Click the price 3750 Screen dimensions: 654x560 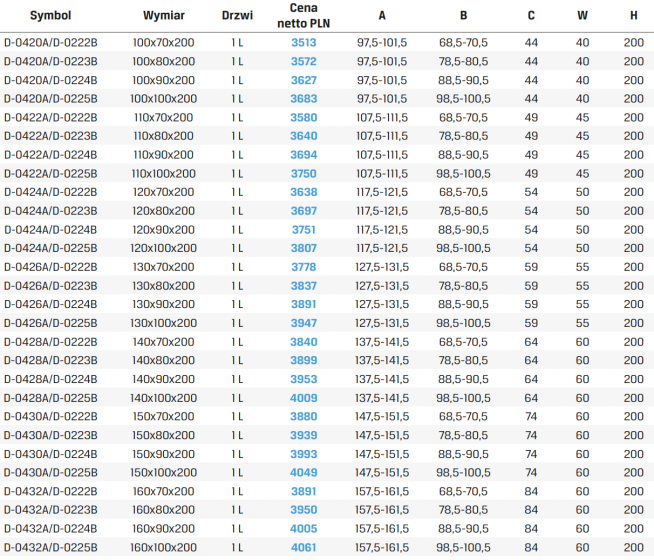click(304, 173)
